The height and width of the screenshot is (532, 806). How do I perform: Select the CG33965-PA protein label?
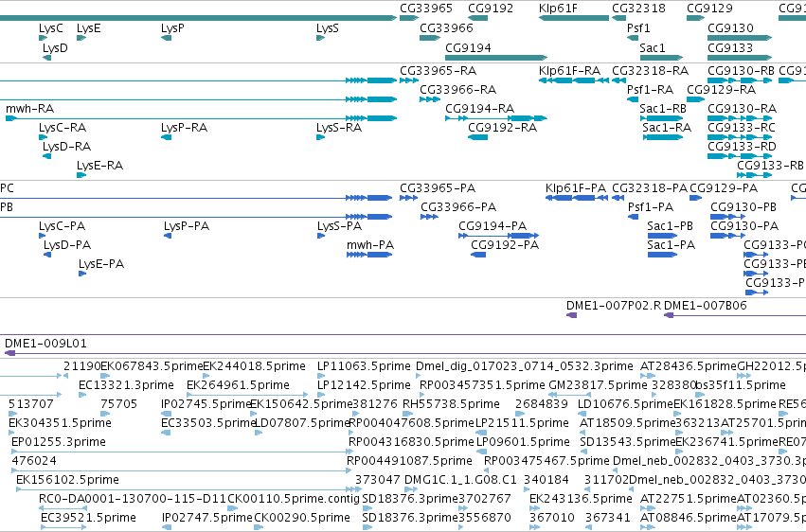pos(438,188)
